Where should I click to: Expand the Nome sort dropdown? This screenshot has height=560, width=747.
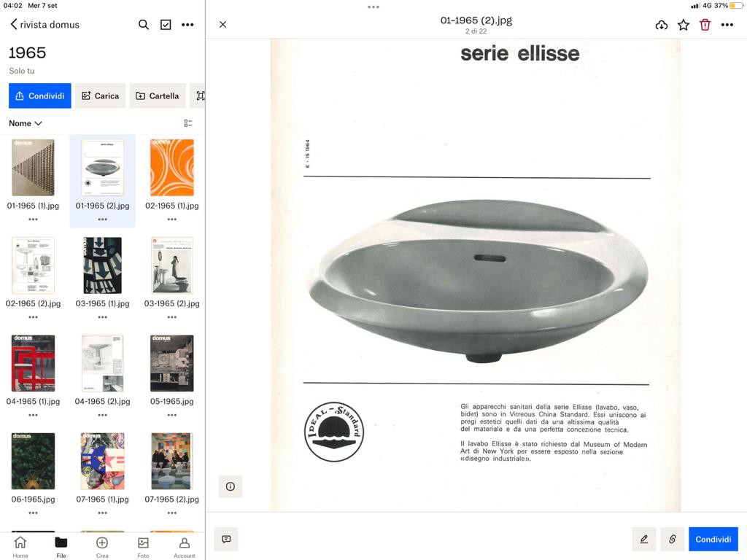(x=26, y=123)
